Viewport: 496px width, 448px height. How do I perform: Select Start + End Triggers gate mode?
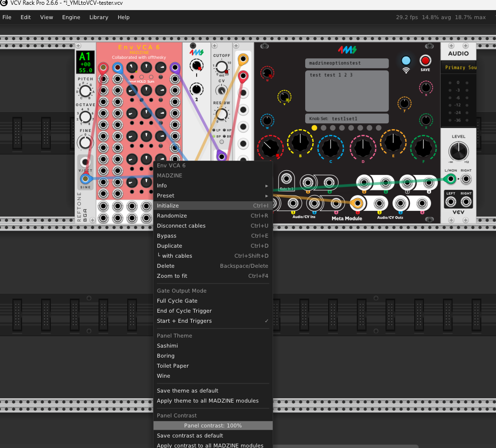point(184,321)
